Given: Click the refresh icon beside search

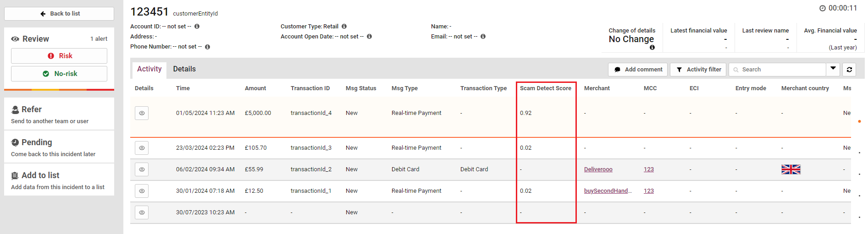Looking at the screenshot, I should pyautogui.click(x=849, y=70).
